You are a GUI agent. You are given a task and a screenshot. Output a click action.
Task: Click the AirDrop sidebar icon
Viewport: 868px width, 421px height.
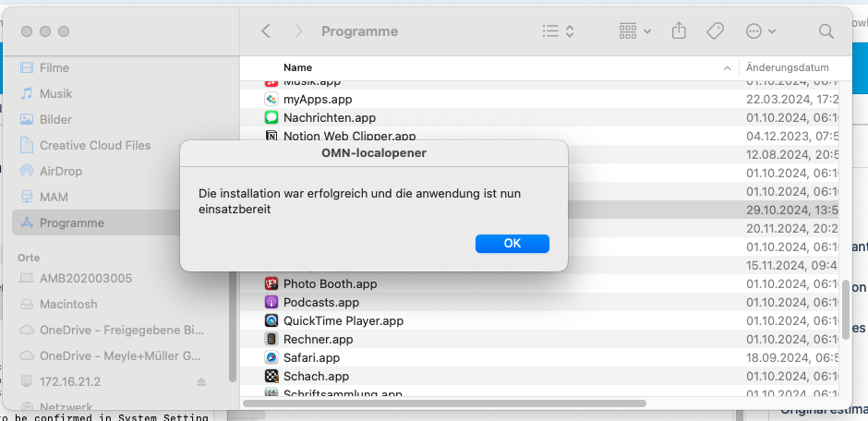tap(27, 171)
